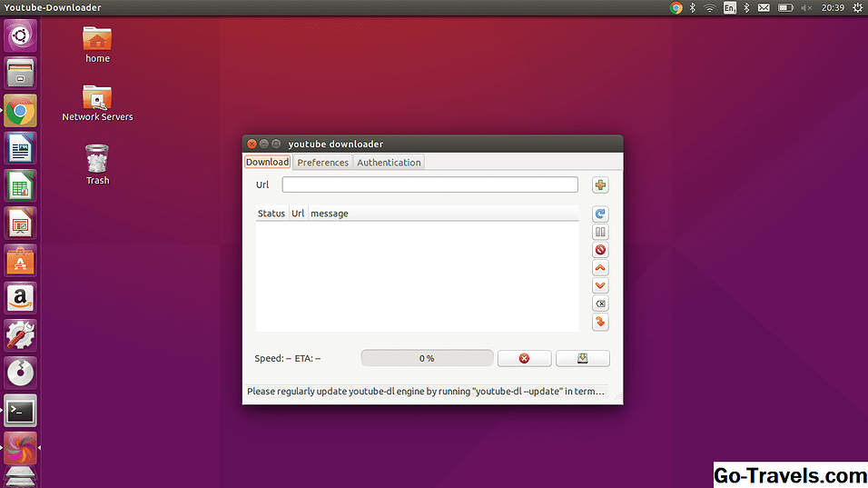Pause the queue with the pause button
Viewport: 868px width, 488px height.
600,233
